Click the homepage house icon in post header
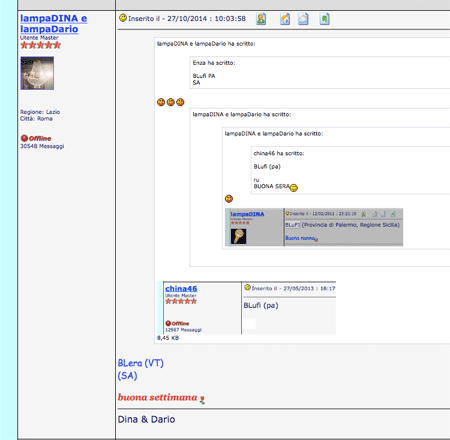This screenshot has height=440, width=450. (x=285, y=19)
